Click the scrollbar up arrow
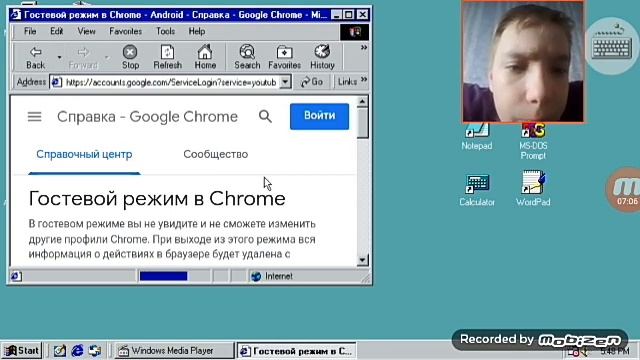 pos(362,101)
